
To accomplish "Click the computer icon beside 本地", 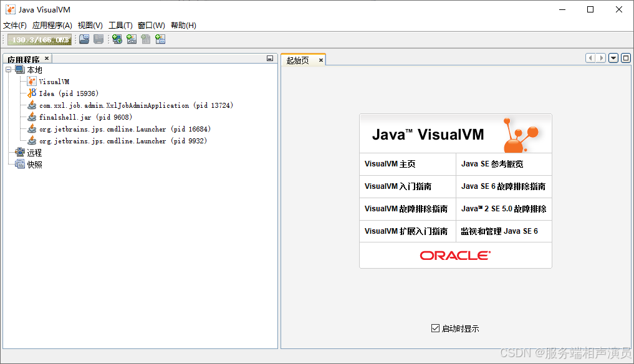I will click(x=20, y=70).
